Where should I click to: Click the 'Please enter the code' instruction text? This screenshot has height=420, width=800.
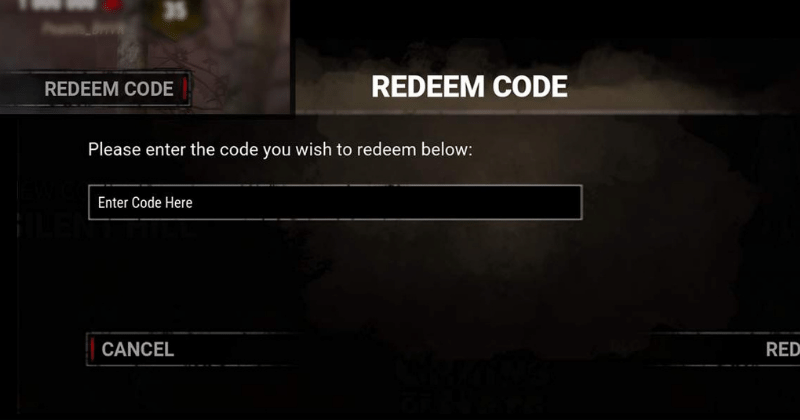click(x=280, y=150)
